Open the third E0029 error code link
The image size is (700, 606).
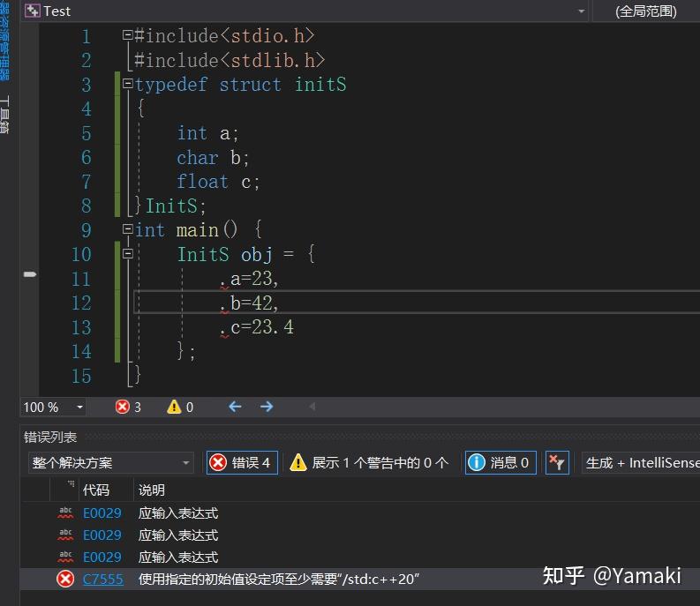[x=102, y=557]
